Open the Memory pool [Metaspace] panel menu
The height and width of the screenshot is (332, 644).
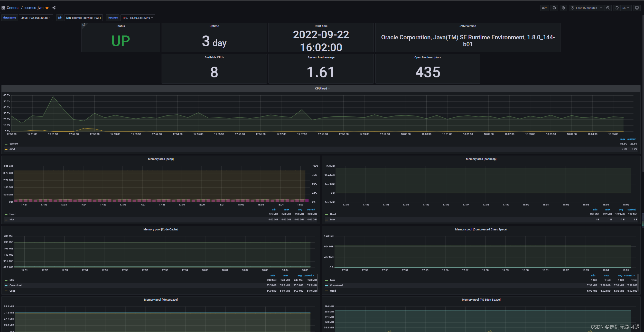pyautogui.click(x=161, y=300)
